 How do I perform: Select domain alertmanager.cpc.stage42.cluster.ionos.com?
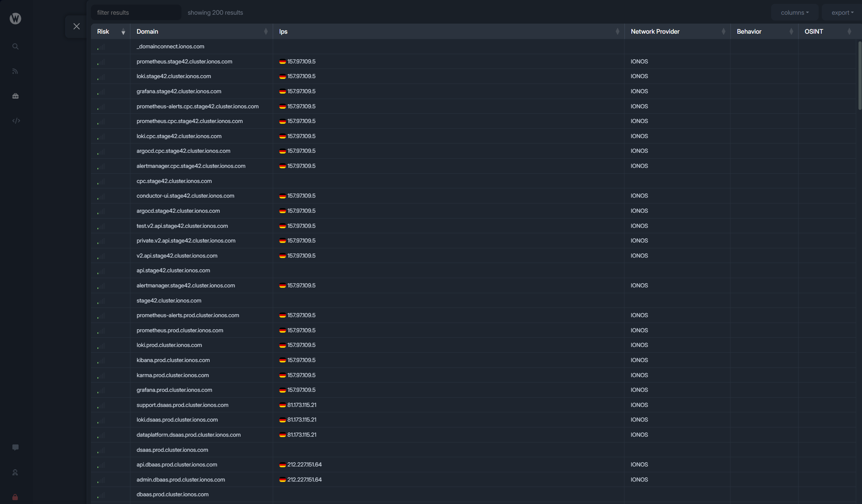pos(191,166)
